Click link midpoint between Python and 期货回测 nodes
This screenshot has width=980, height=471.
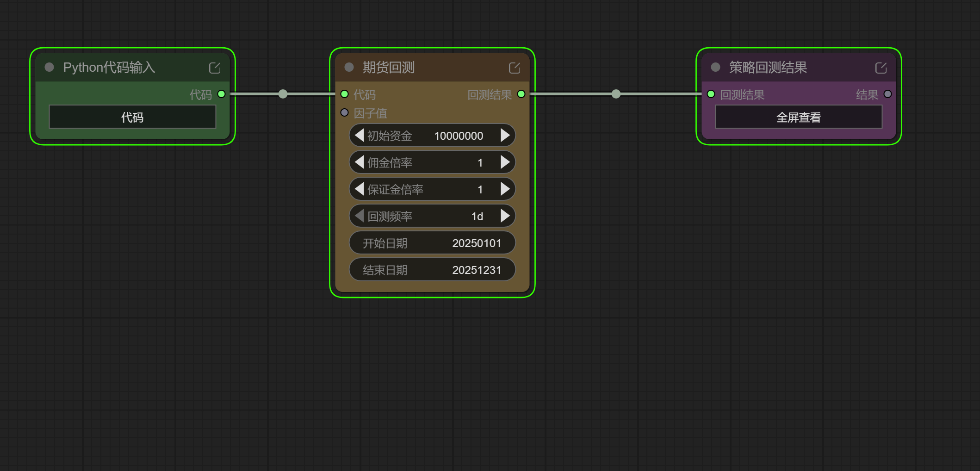point(283,94)
